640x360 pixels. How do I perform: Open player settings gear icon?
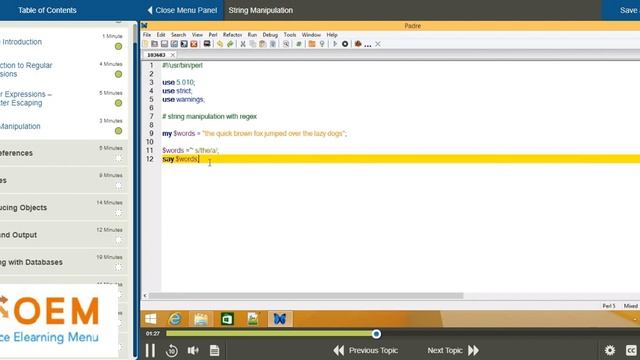point(610,350)
